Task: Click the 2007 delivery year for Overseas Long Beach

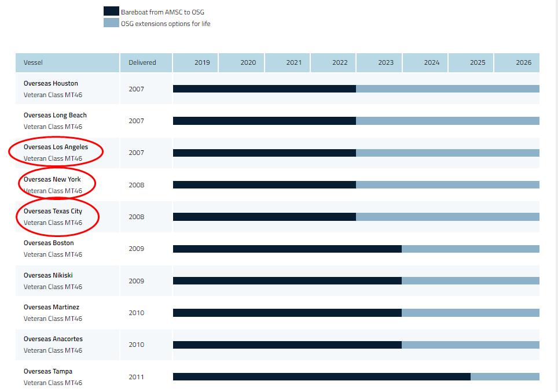Action: coord(136,121)
